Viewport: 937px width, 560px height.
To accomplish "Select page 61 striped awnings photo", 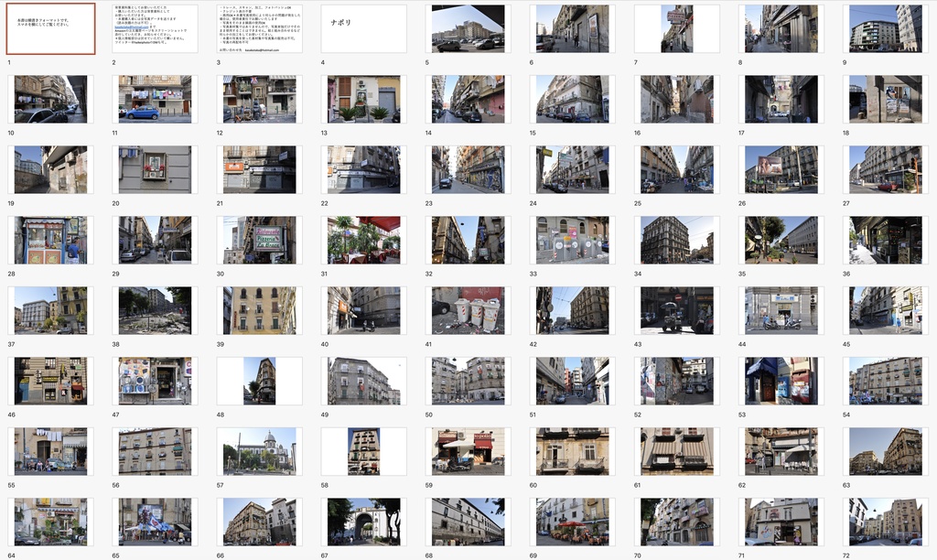I will pos(676,452).
